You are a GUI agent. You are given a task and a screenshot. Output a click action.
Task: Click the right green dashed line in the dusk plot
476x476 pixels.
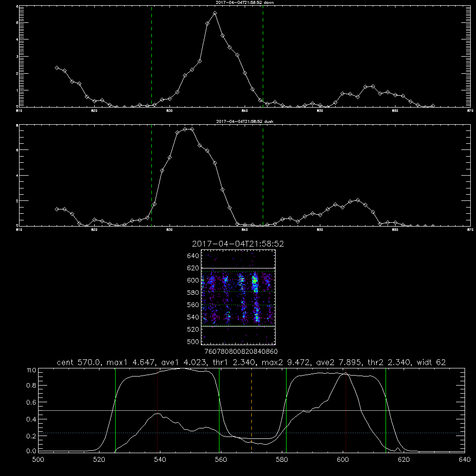(x=263, y=175)
